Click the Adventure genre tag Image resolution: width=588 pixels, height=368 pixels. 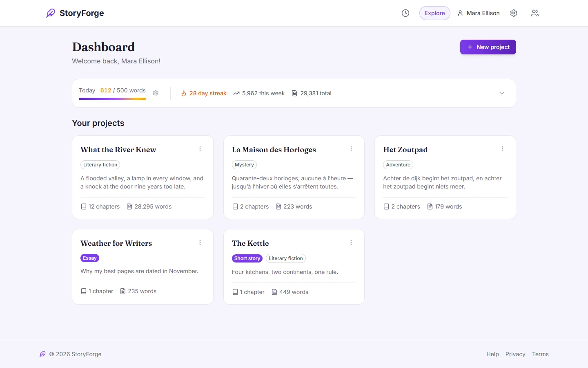tap(398, 165)
